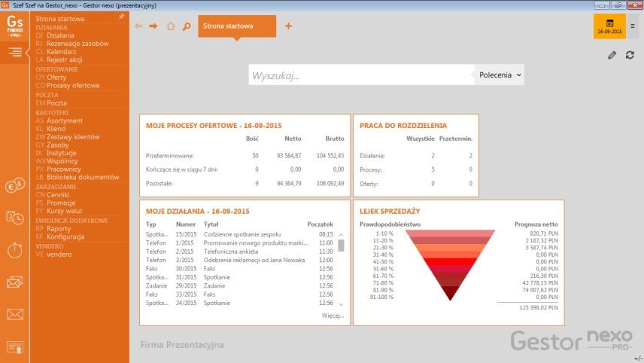644x363 pixels.
Task: Click the back arrow navigation icon
Action: pos(138,26)
